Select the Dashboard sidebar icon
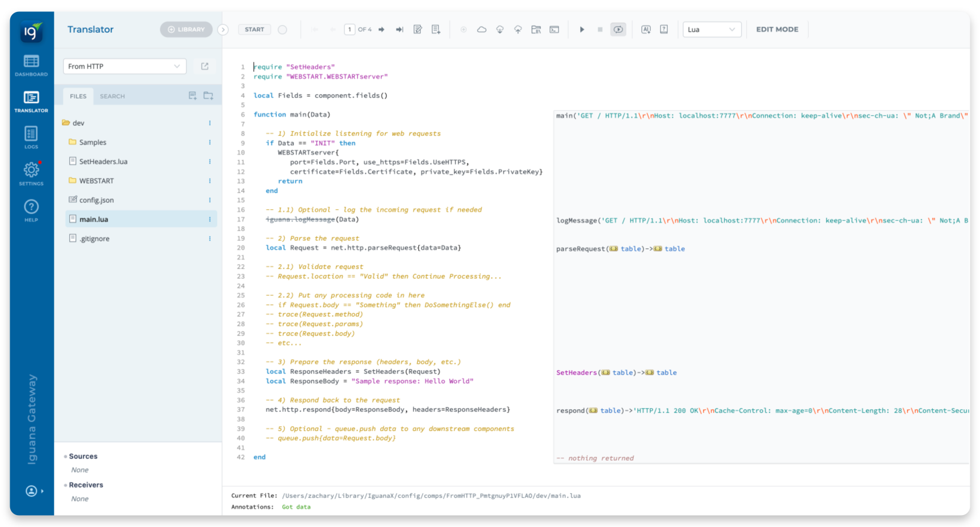Viewport: 980px width, 527px height. [x=31, y=64]
